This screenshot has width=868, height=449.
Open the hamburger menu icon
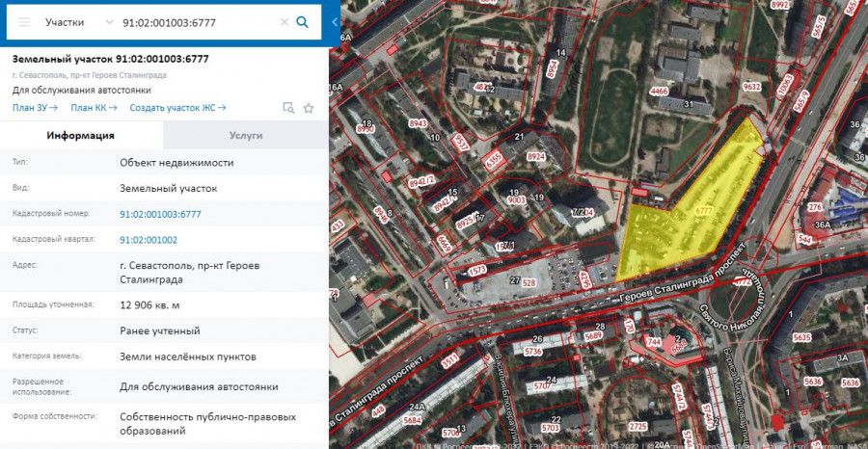24,22
